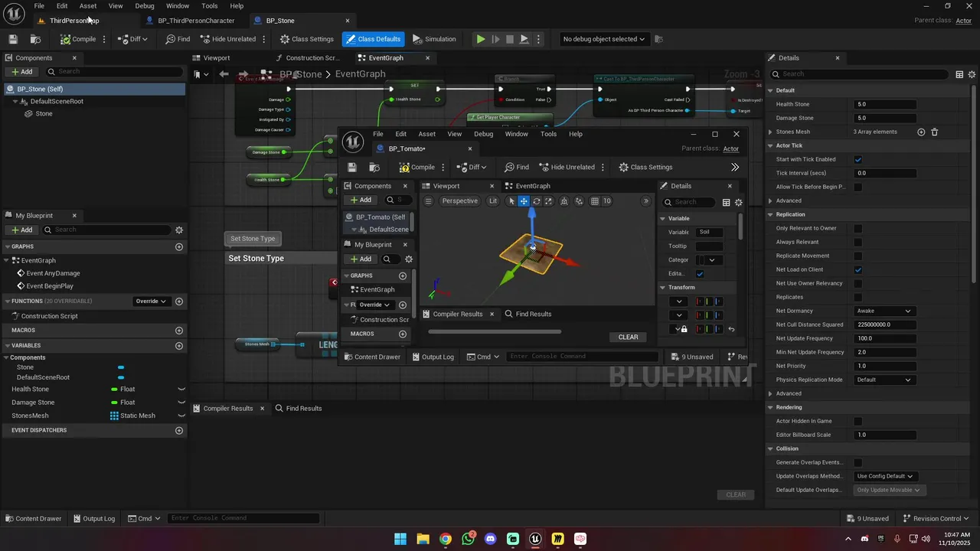The image size is (980, 551).
Task: Open Tools menu in main menu bar
Action: (x=209, y=5)
